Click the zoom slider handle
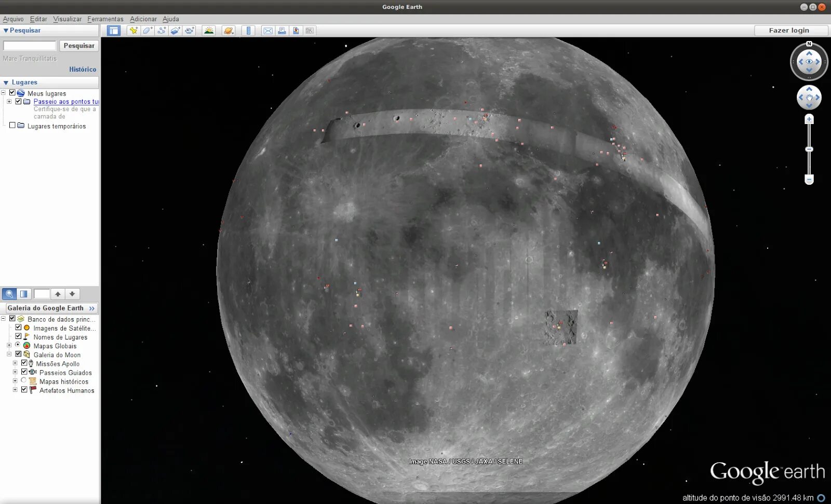831x504 pixels. (809, 149)
